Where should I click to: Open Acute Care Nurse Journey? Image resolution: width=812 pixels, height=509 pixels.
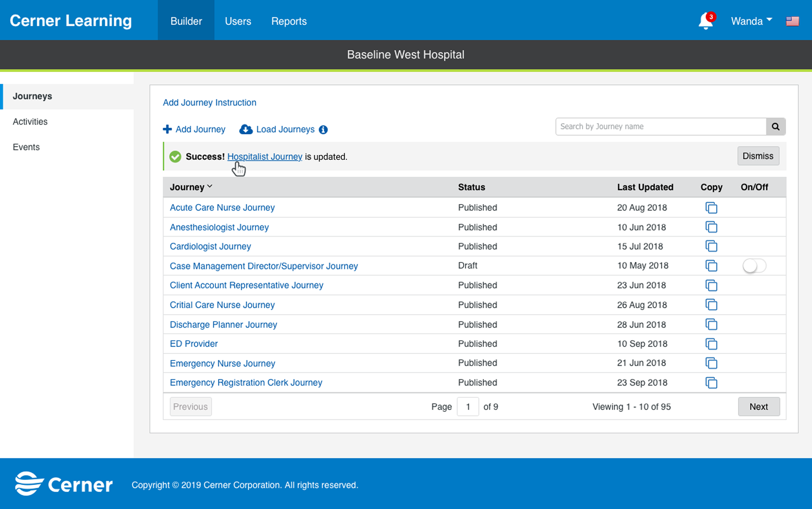click(x=222, y=207)
